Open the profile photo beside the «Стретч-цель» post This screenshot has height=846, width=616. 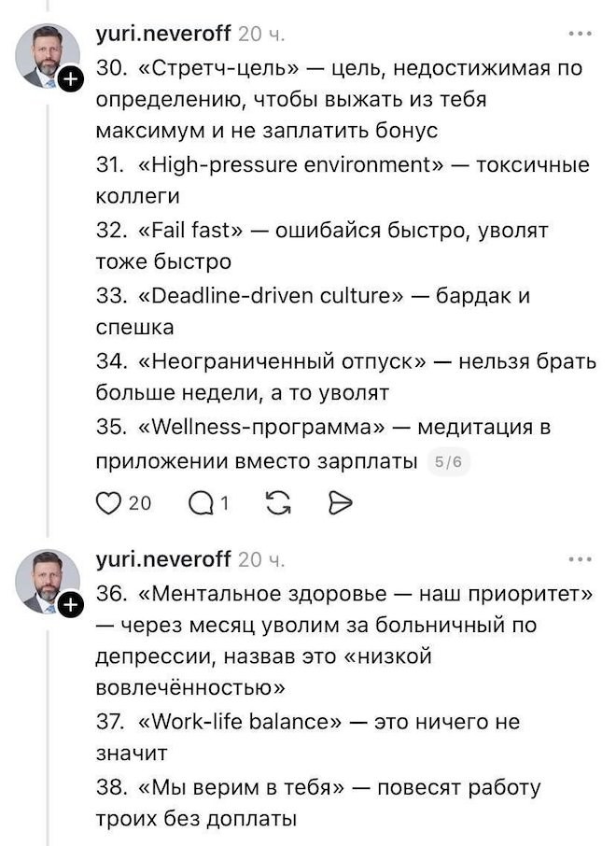(47, 56)
